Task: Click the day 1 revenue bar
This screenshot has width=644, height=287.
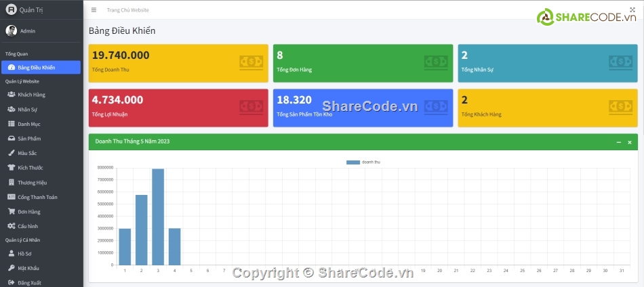Action: click(125, 247)
